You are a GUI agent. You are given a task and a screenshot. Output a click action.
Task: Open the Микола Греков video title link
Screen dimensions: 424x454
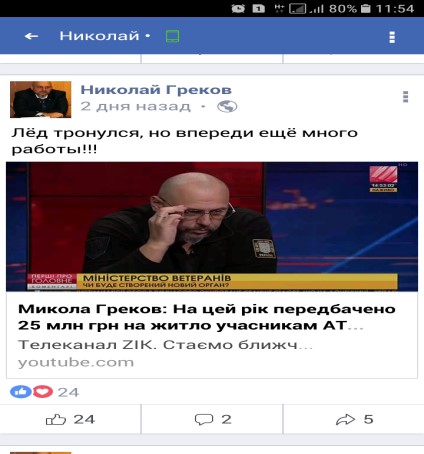(x=207, y=317)
